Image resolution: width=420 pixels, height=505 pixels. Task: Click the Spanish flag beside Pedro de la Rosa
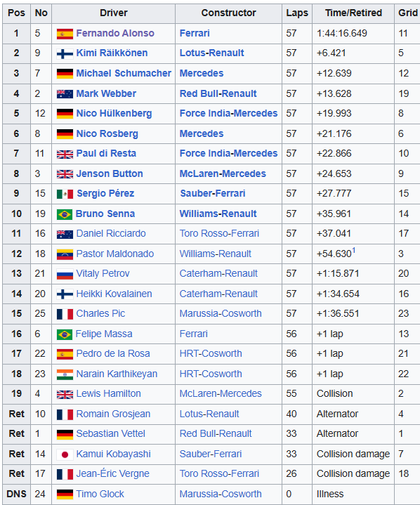[65, 354]
